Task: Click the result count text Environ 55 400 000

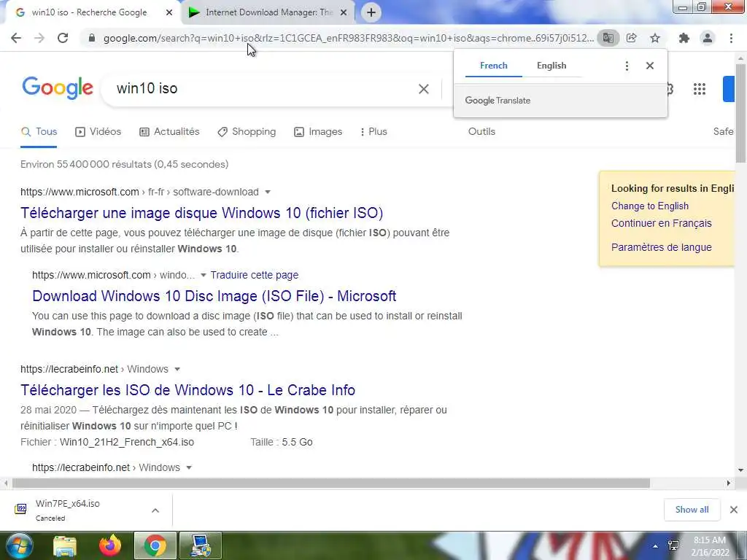Action: tap(124, 165)
